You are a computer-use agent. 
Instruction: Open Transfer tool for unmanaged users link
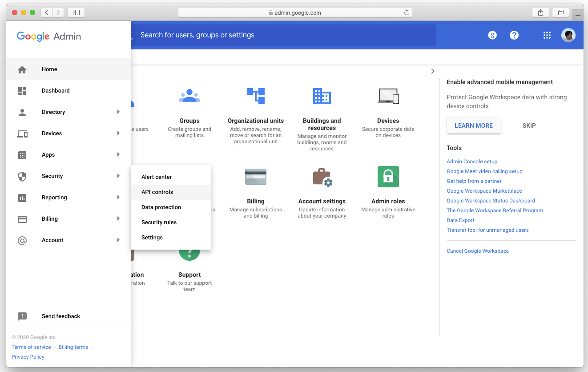(487, 230)
